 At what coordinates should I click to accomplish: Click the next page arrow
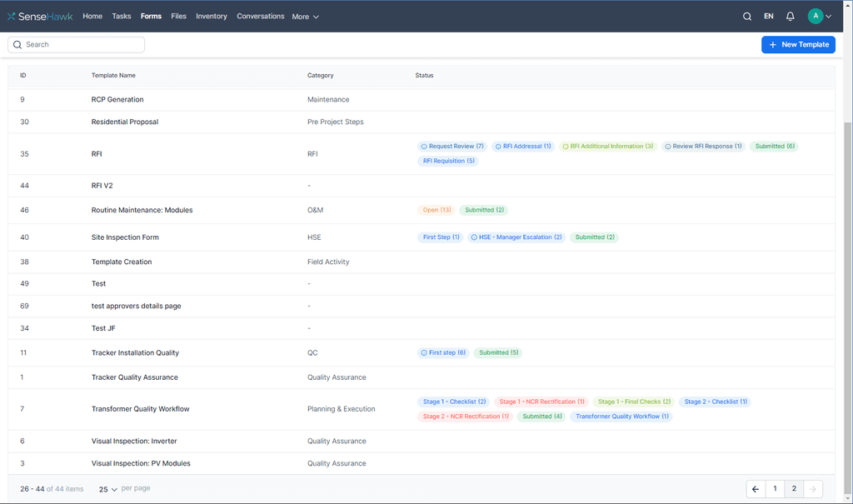click(x=813, y=489)
